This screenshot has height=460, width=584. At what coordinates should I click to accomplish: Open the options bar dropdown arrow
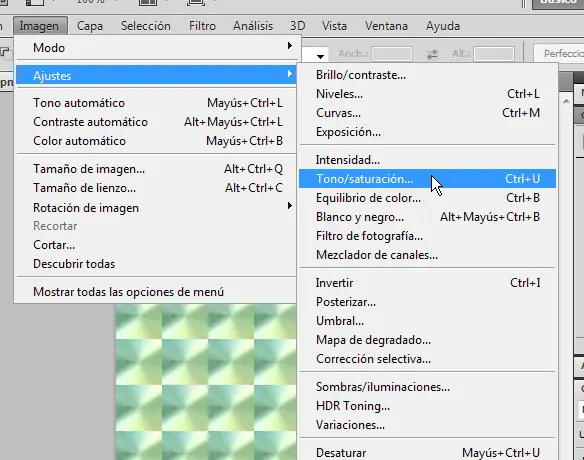click(x=320, y=56)
